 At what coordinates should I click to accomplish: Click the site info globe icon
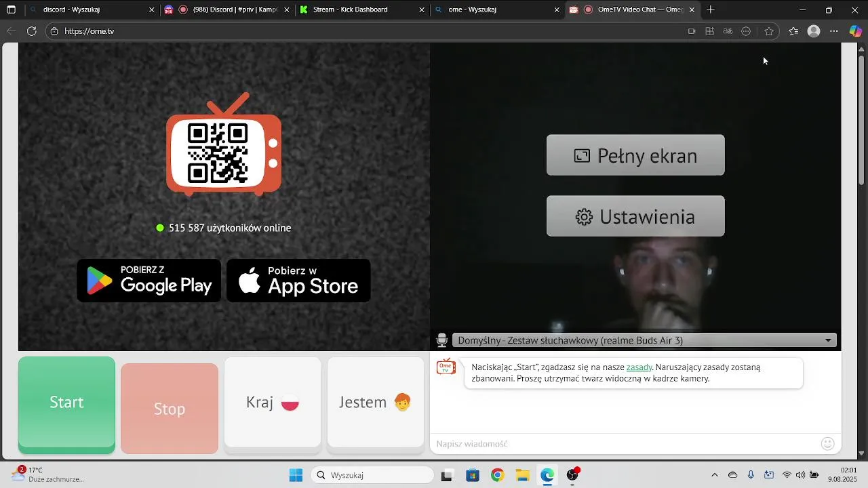click(x=54, y=31)
